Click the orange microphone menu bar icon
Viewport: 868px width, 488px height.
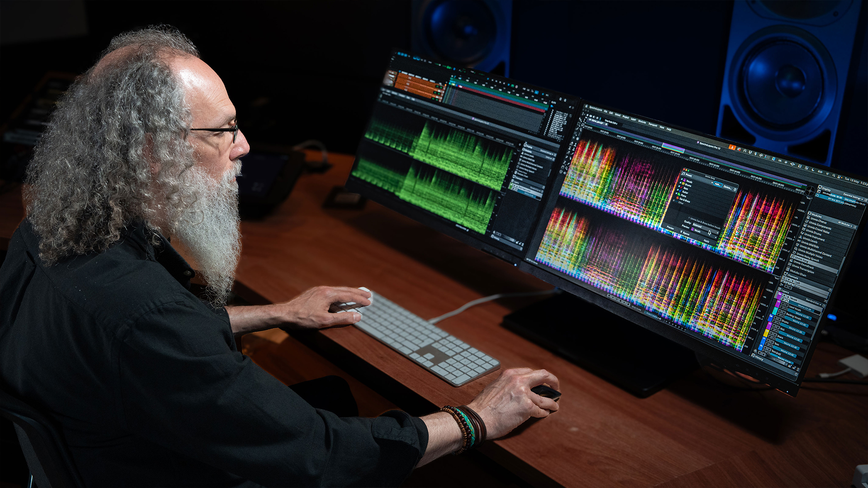point(732,147)
